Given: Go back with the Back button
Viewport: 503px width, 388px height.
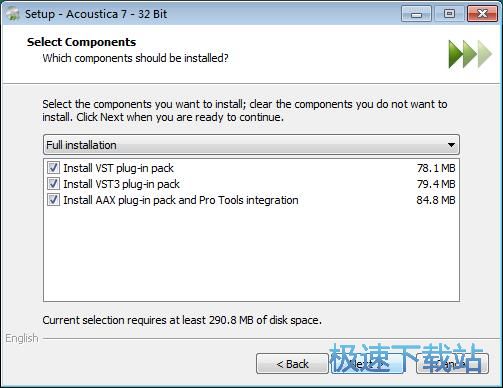Looking at the screenshot, I should click(x=292, y=364).
